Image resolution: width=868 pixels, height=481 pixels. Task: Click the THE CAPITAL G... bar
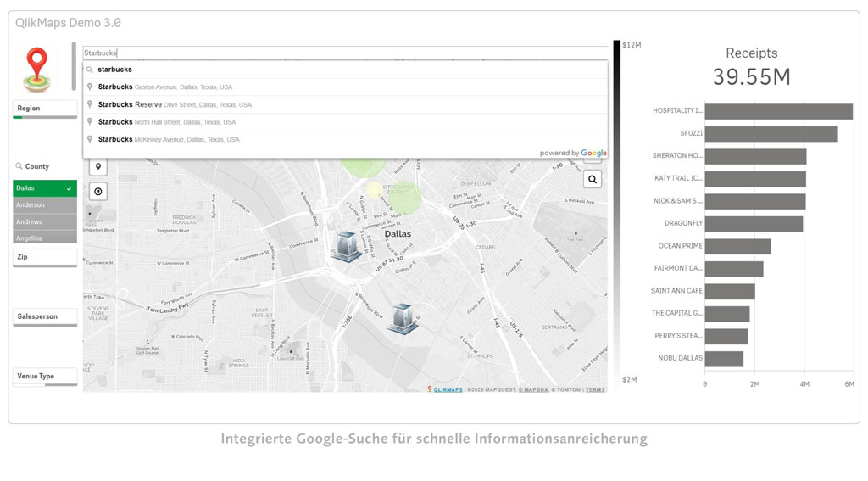pos(726,314)
